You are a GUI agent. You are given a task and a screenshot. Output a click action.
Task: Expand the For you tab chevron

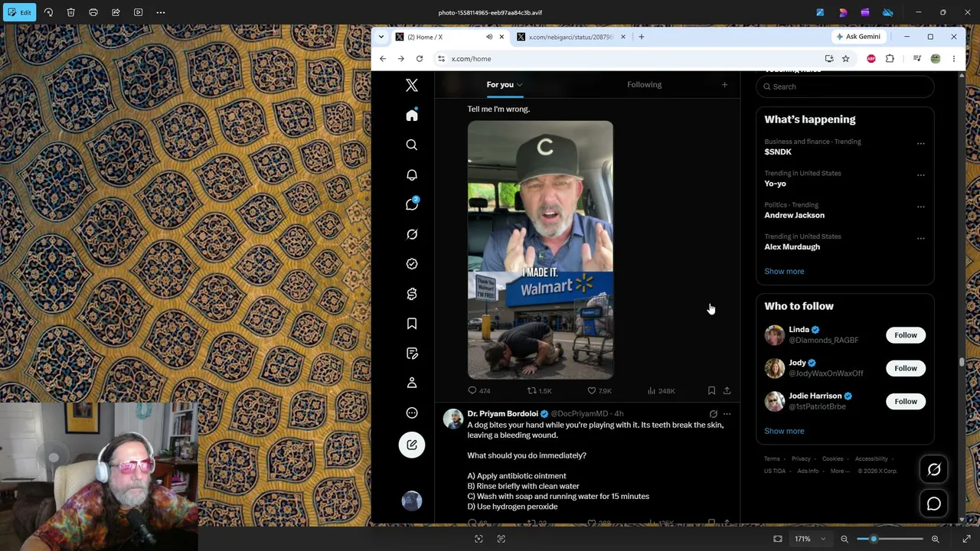(x=519, y=85)
